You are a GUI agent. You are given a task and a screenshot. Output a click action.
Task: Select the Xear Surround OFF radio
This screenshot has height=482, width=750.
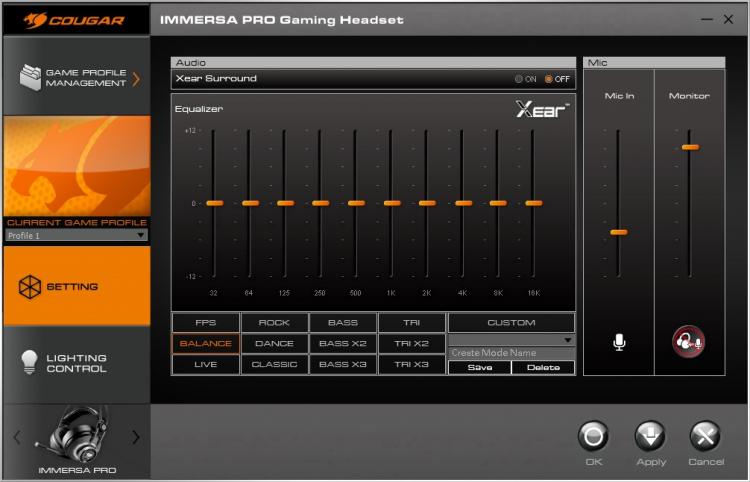click(549, 79)
